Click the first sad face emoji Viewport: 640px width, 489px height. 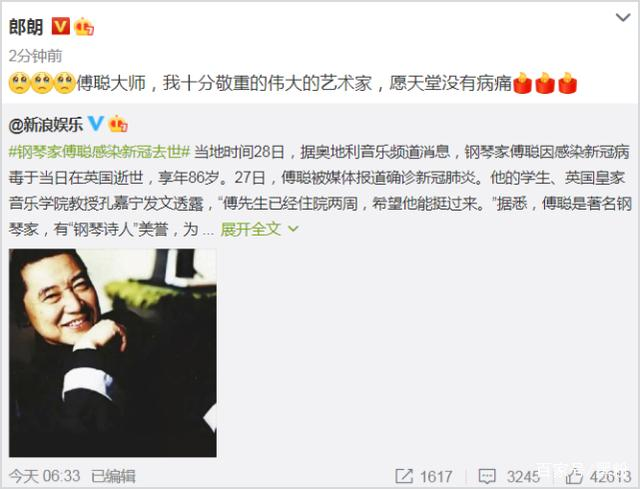(x=19, y=83)
